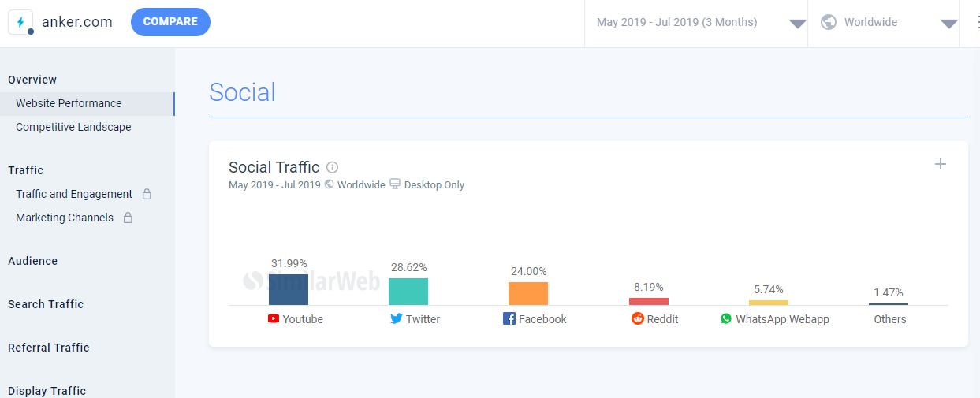Select Website Performance in the sidebar
This screenshot has width=980, height=398.
click(69, 103)
